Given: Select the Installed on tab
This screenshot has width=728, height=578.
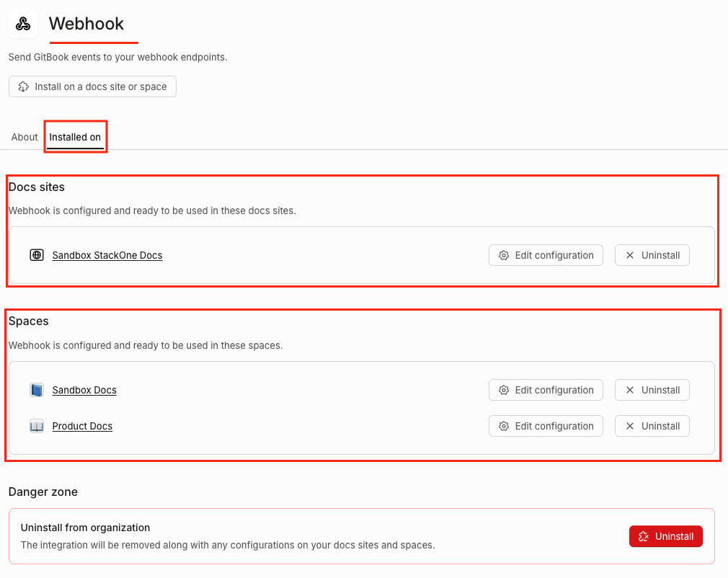Looking at the screenshot, I should tap(75, 137).
